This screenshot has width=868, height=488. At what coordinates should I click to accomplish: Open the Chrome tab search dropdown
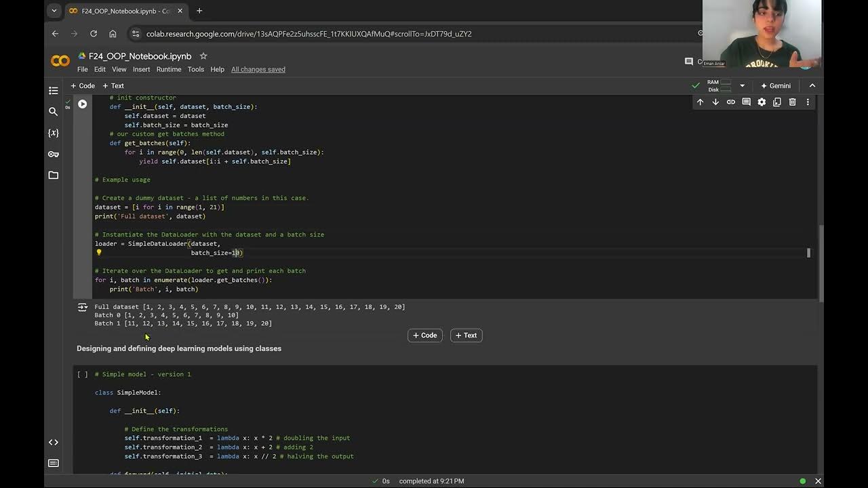[x=54, y=11]
